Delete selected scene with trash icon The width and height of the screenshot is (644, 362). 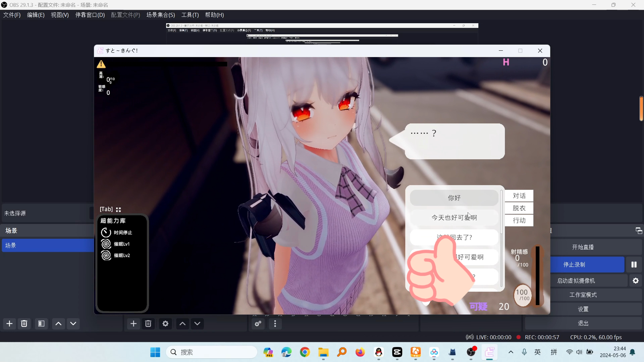pos(24,323)
